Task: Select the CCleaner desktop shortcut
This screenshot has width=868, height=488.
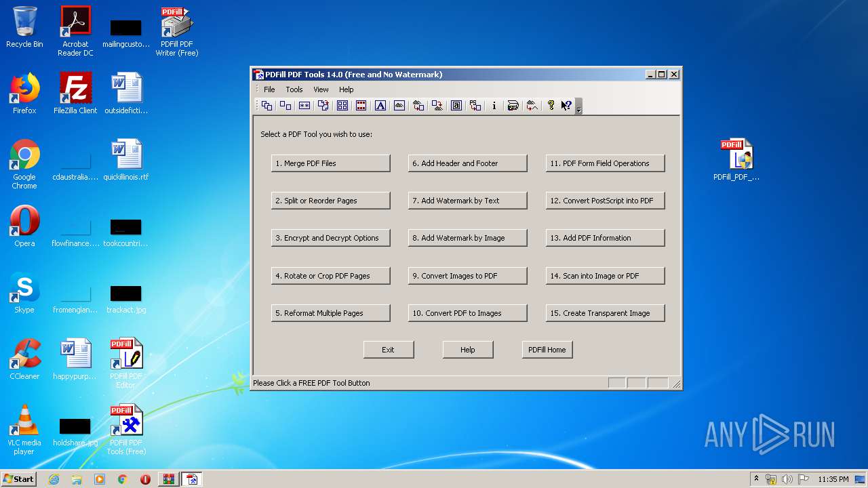Action: [24, 359]
